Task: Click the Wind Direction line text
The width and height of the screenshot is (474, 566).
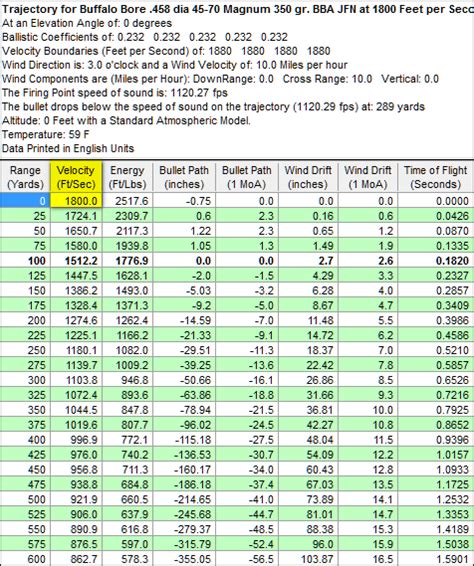Action: 175,65
